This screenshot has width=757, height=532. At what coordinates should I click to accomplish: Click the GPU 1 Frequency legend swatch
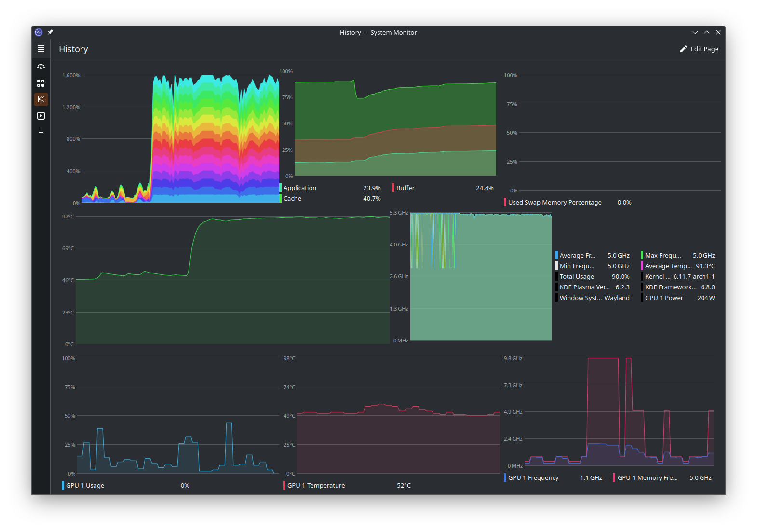(505, 477)
